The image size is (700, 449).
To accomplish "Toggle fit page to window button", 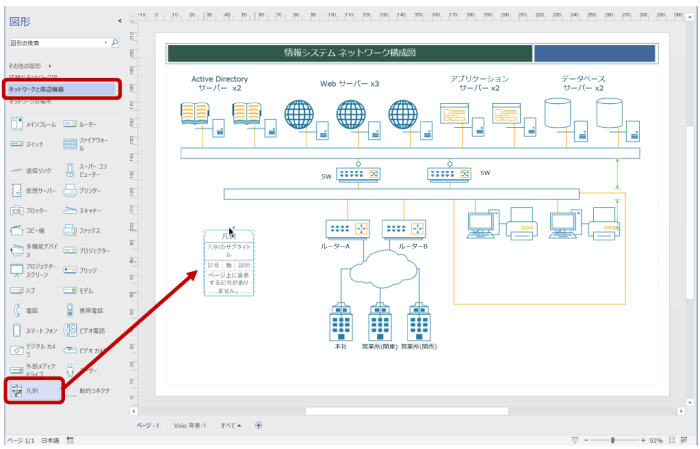I will (674, 440).
